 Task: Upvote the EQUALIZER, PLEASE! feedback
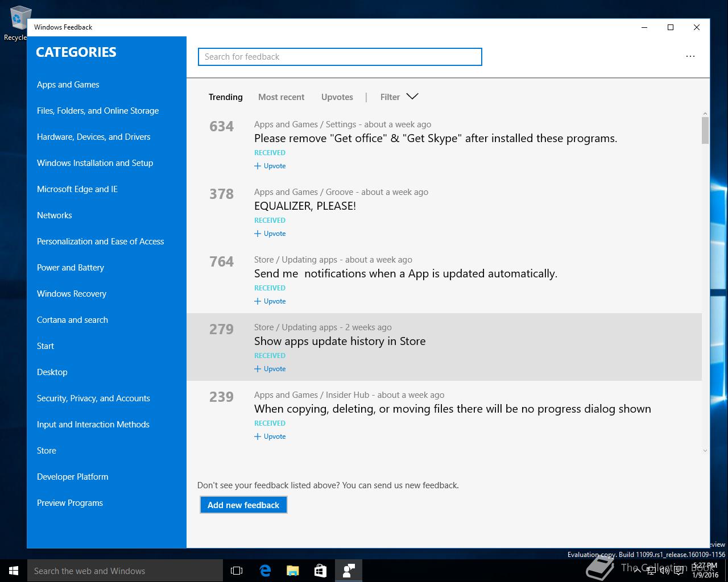(x=270, y=234)
